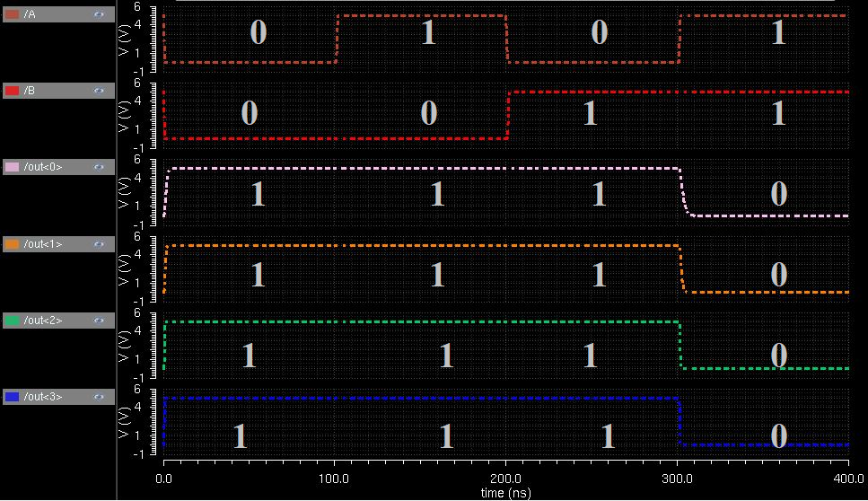Click the 200.0 time axis label
Screen dimensions: 868x501
[x=505, y=479]
